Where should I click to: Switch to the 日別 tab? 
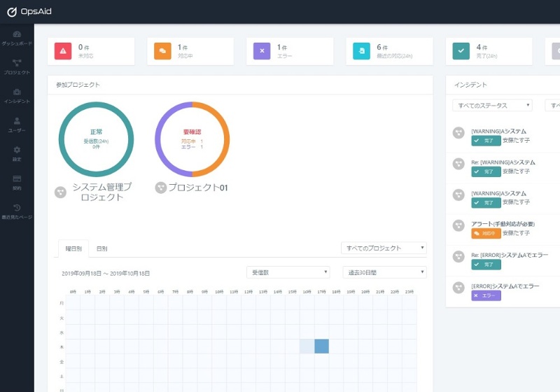(102, 248)
